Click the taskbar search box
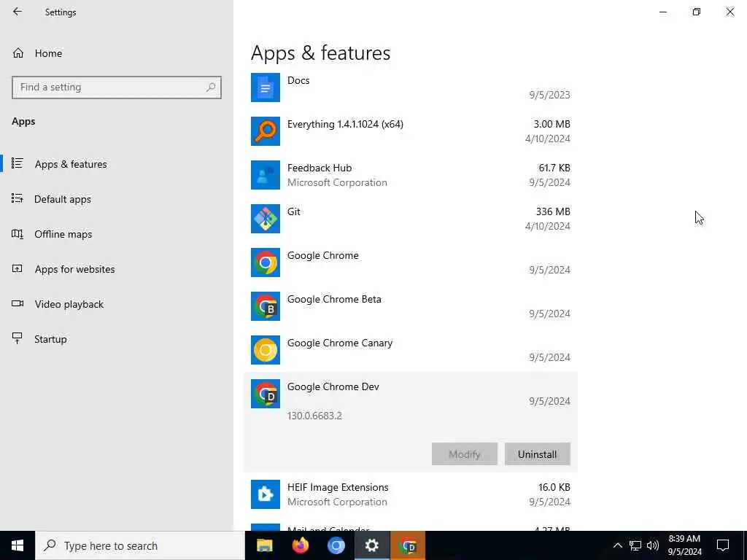Viewport: 747px width, 560px height. (x=140, y=545)
